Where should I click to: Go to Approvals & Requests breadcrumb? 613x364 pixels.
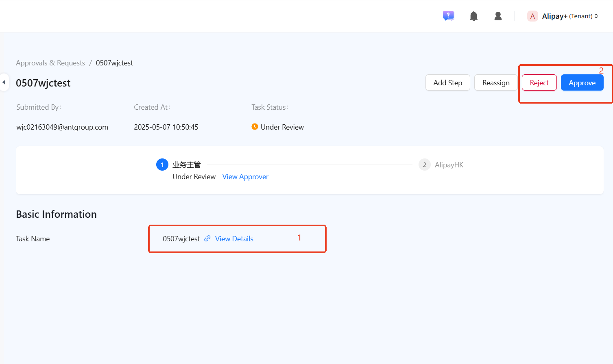tap(50, 63)
